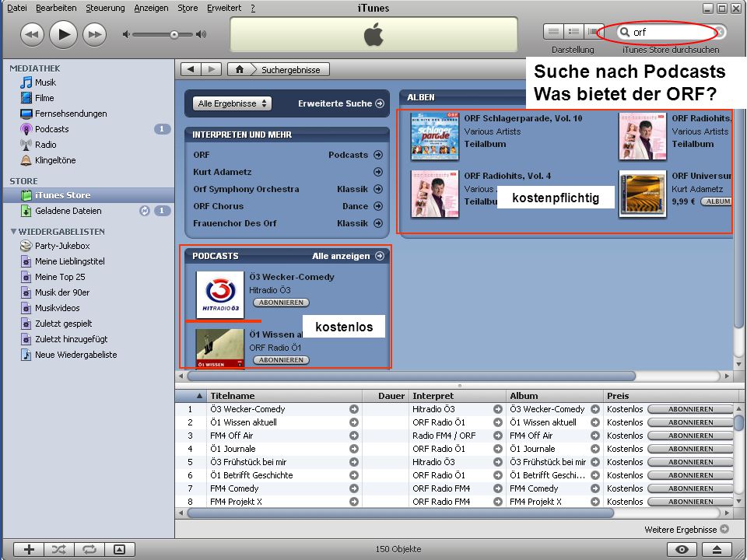Click the play button
This screenshot has width=747, height=560.
coord(63,34)
